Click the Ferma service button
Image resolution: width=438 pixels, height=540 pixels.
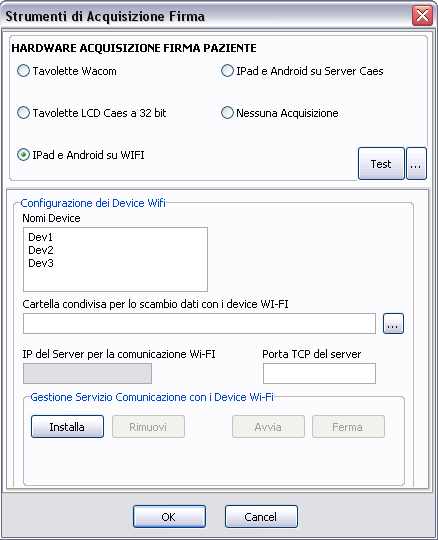348,427
